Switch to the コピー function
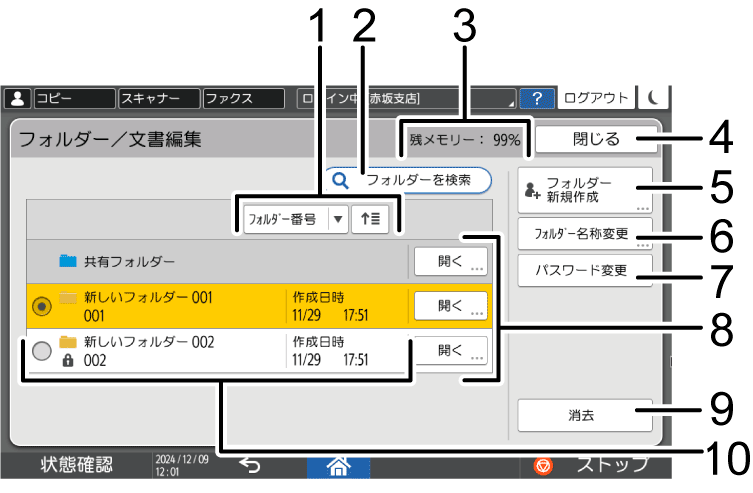This screenshot has height=493, width=753. tap(74, 98)
